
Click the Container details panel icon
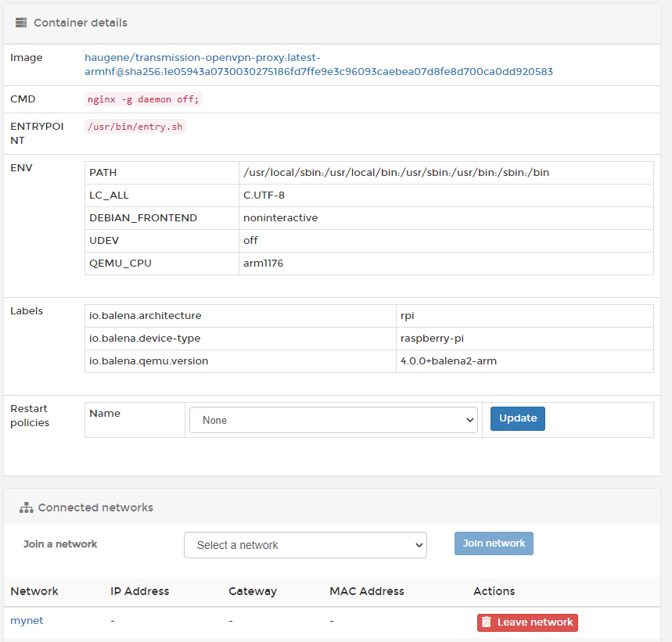(20, 23)
